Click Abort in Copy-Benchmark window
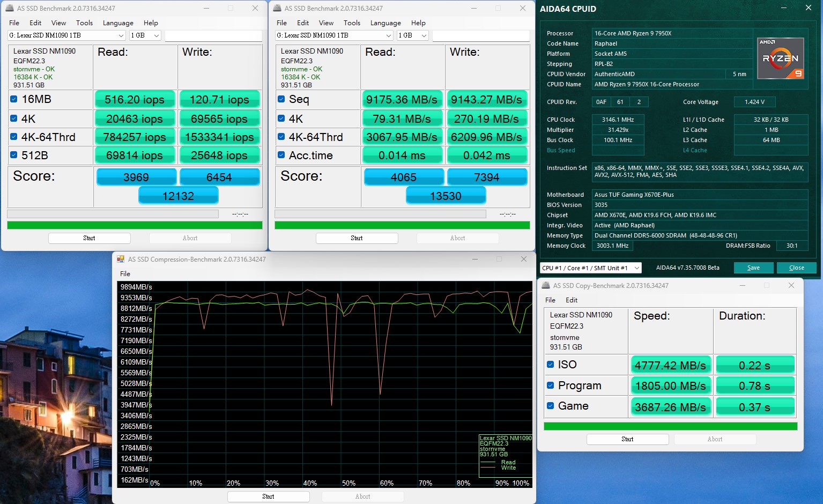Screen dimensions: 823x504 pyautogui.click(x=715, y=439)
